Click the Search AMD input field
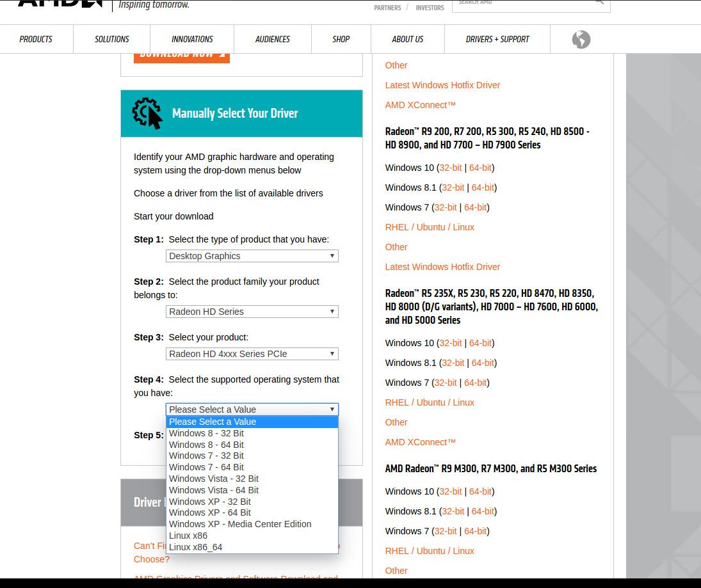 tap(531, 4)
